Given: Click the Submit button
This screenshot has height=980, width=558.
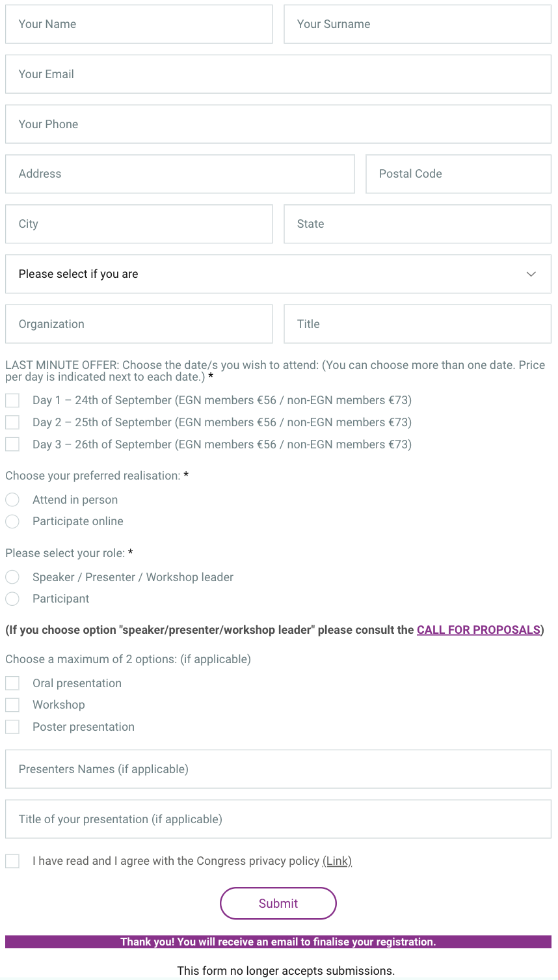Looking at the screenshot, I should tap(278, 903).
